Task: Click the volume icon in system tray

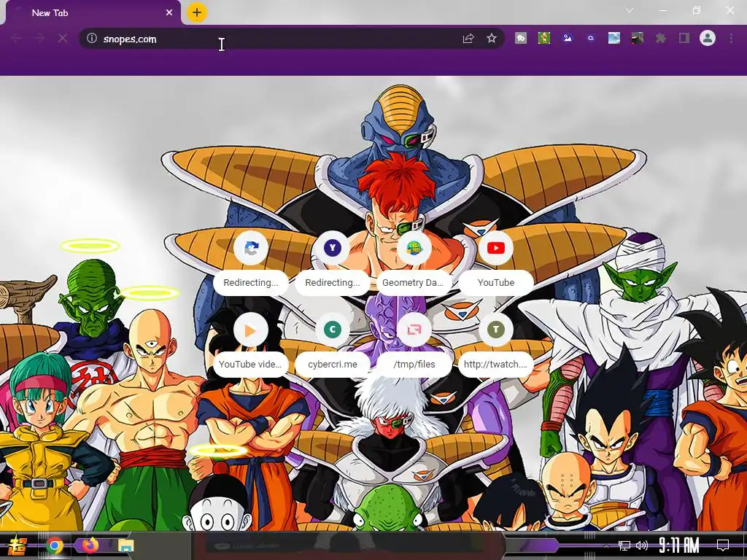Action: pyautogui.click(x=642, y=545)
